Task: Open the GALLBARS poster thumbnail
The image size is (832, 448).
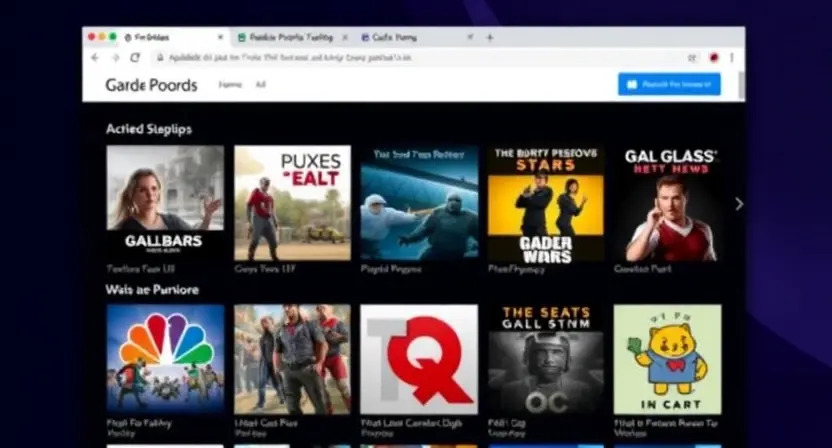Action: 165,203
